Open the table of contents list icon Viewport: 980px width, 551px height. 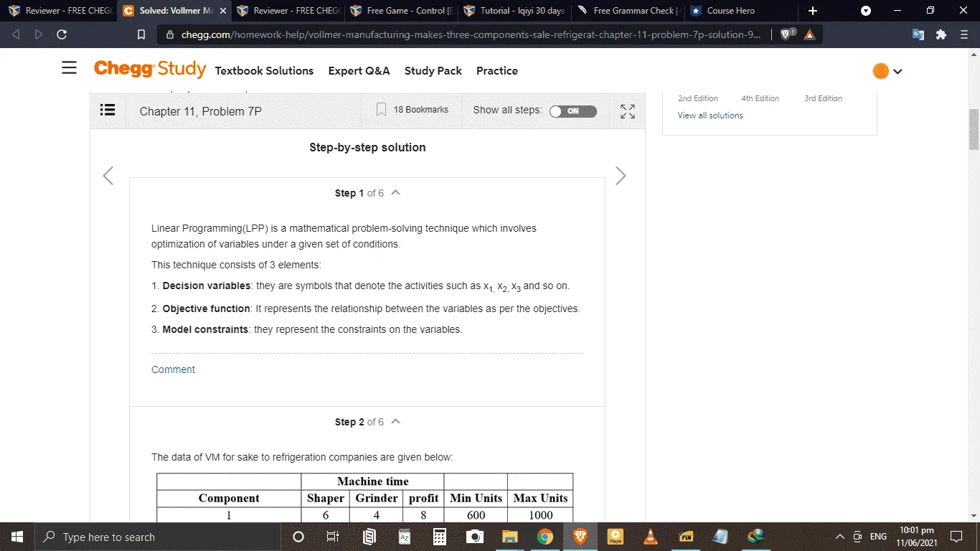tap(108, 110)
